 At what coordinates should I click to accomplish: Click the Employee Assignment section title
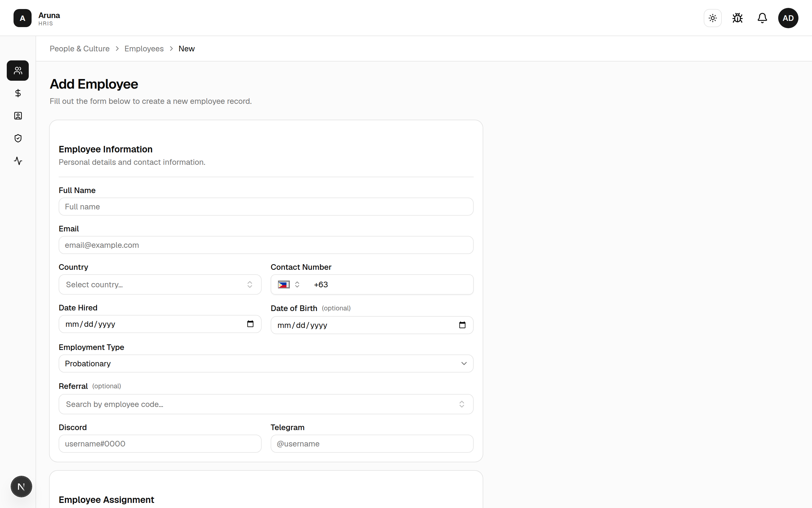tap(106, 500)
